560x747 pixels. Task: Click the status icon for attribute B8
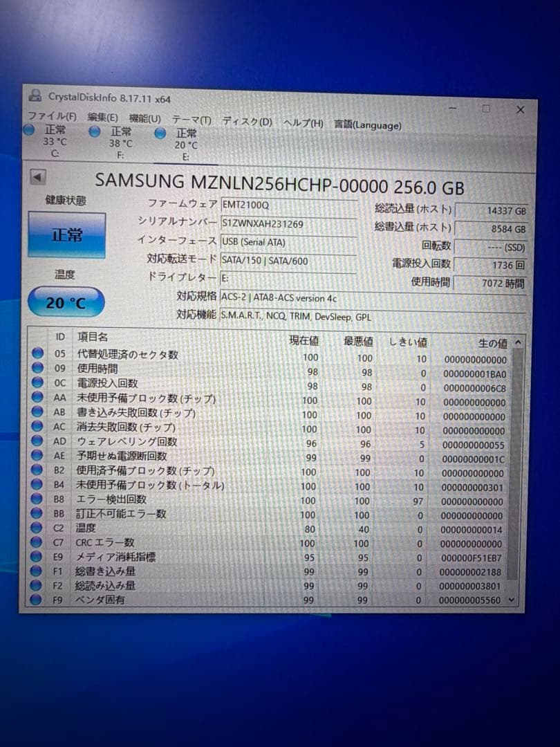(x=36, y=498)
